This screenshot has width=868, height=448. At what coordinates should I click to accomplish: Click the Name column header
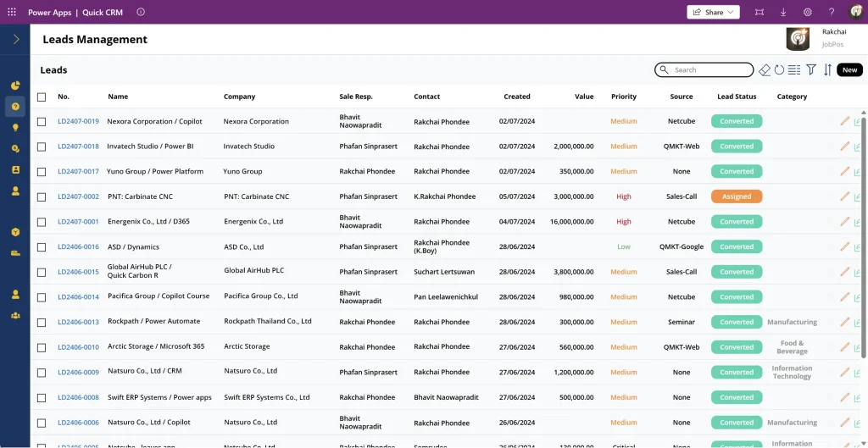(118, 97)
